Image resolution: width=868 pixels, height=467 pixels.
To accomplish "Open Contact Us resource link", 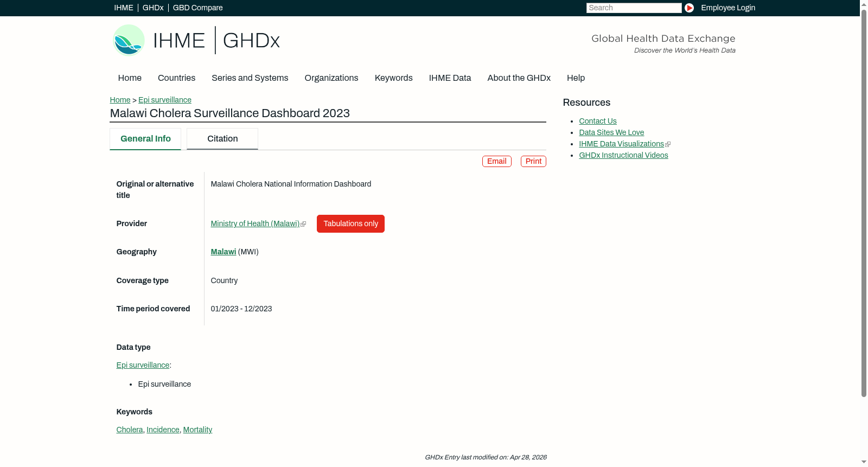I will [597, 121].
